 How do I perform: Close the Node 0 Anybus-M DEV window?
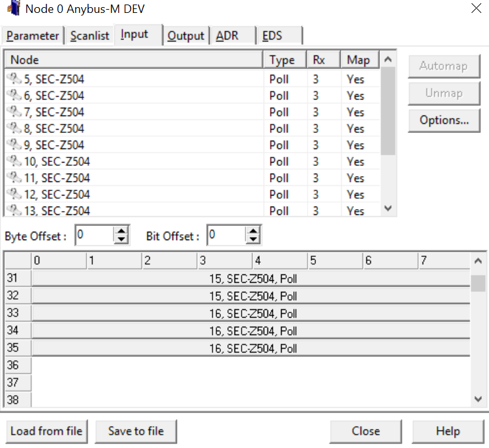(476, 8)
